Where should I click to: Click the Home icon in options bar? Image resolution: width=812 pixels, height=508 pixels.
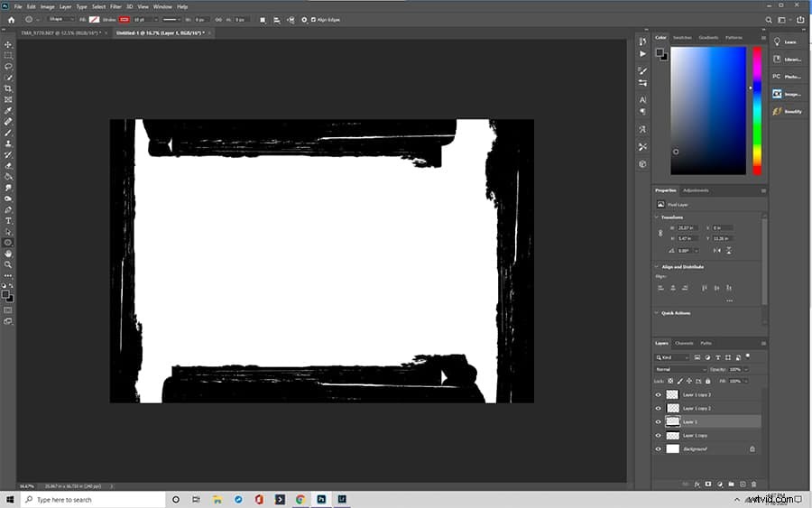[x=12, y=20]
